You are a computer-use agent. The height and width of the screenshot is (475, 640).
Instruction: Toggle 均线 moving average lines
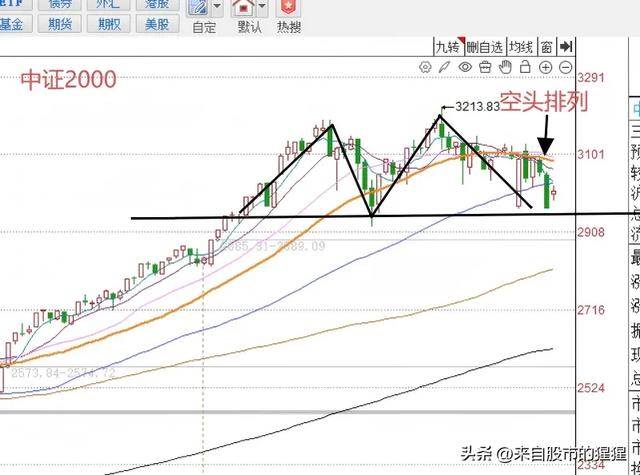pyautogui.click(x=520, y=46)
